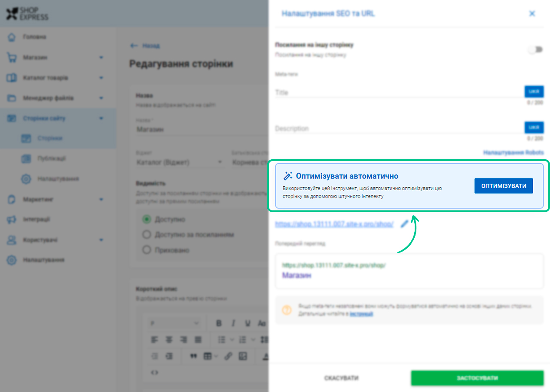
Task: Insert media using image icon in editor
Action: 243,356
